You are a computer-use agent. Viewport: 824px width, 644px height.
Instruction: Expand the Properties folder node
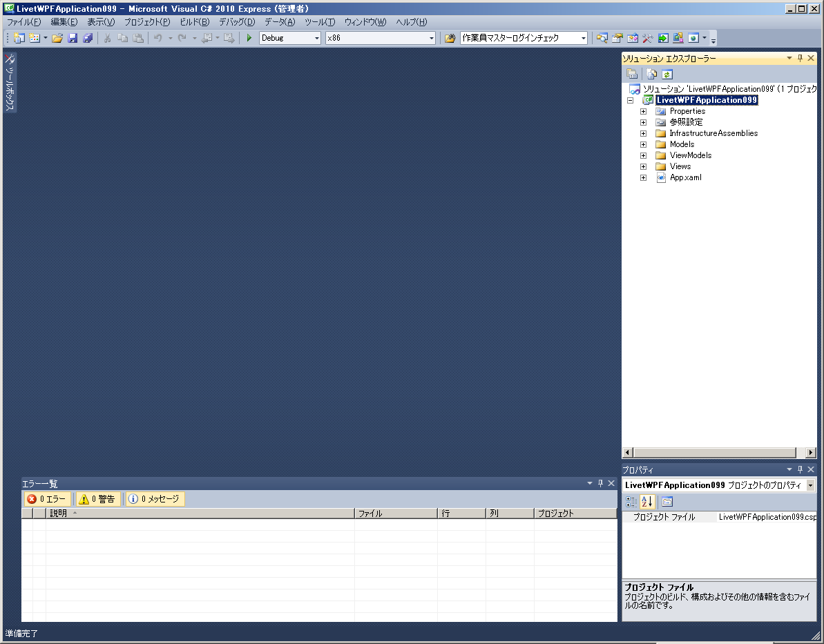point(643,111)
